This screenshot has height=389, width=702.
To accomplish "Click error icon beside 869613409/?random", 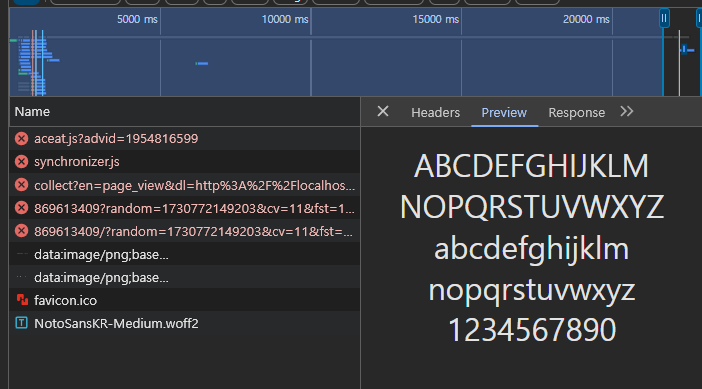I will pos(21,231).
